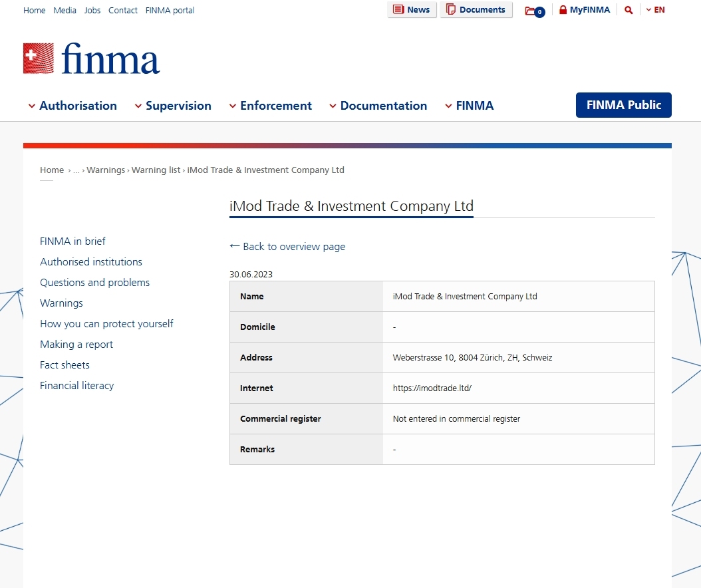Viewport: 701px width, 588px height.
Task: Open the Documents button
Action: (476, 10)
